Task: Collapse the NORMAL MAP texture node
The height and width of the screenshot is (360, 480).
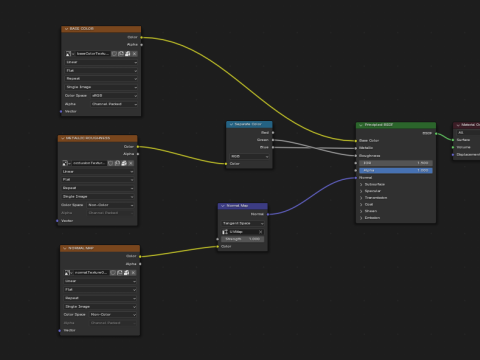Action: pyautogui.click(x=65, y=248)
